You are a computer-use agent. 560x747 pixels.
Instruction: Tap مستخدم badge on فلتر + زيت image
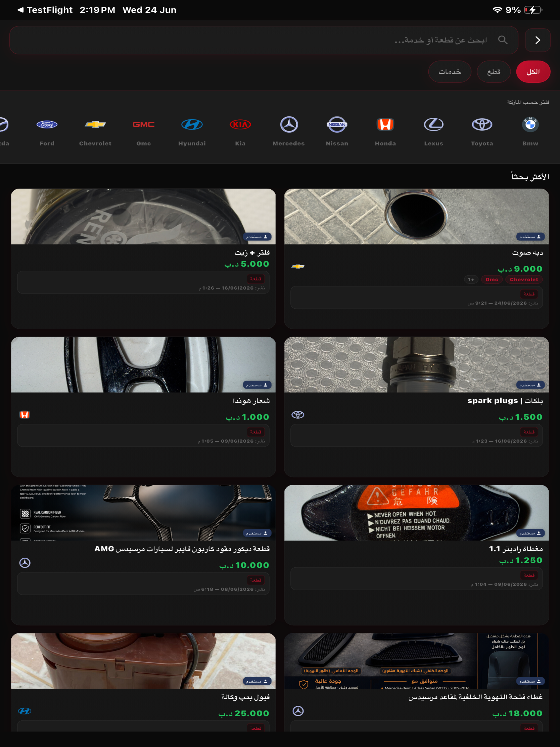click(x=257, y=237)
